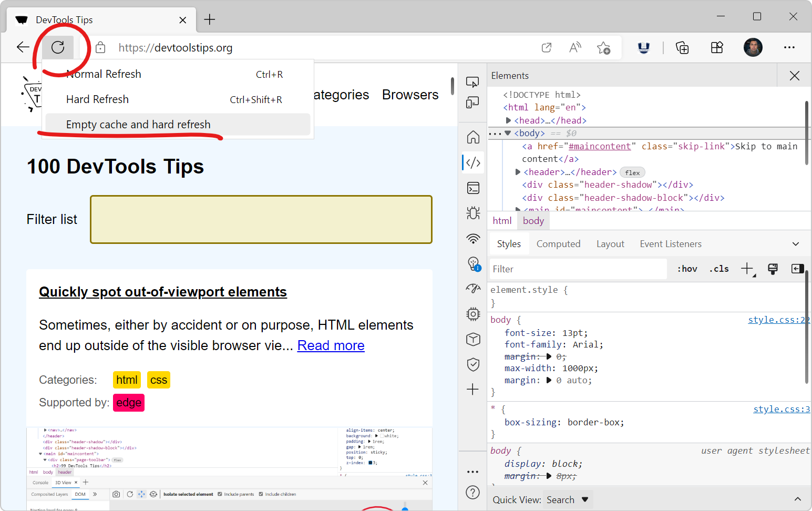Toggle the :hov element state panel
This screenshot has width=812, height=511.
coord(687,269)
